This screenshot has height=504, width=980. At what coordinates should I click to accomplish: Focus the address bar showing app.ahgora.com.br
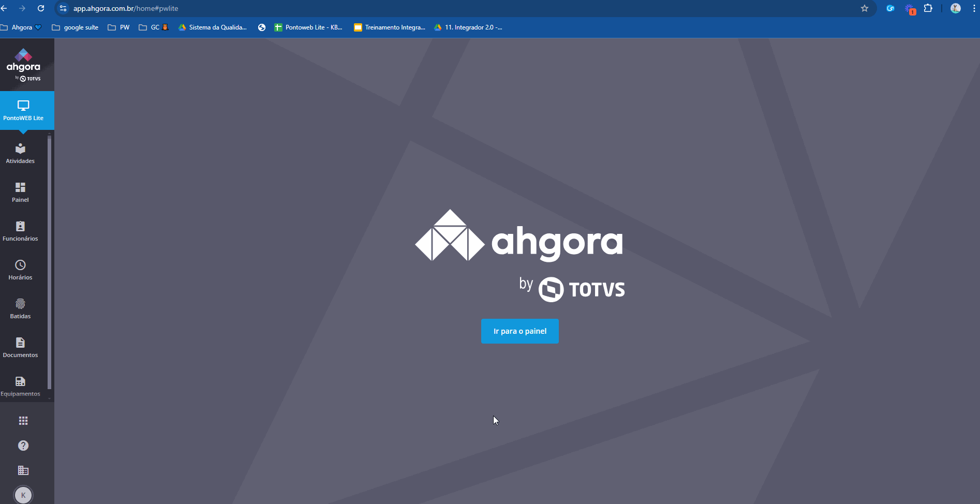tap(466, 8)
